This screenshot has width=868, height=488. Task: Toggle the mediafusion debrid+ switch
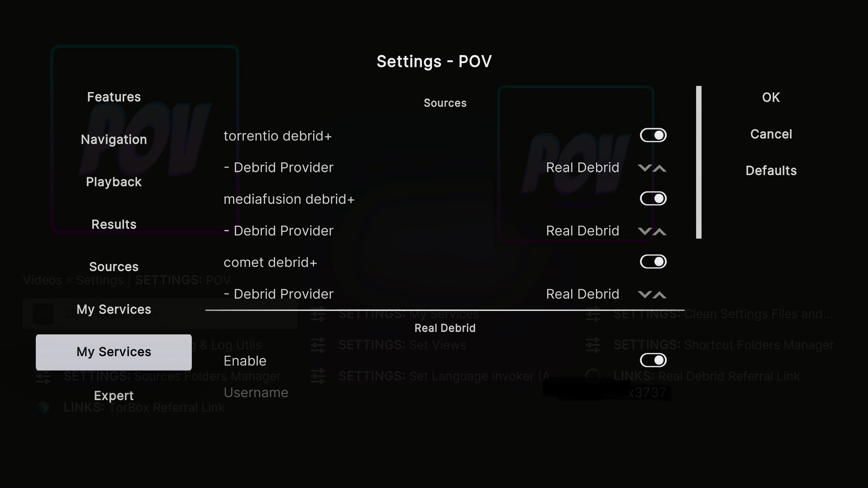pyautogui.click(x=653, y=199)
